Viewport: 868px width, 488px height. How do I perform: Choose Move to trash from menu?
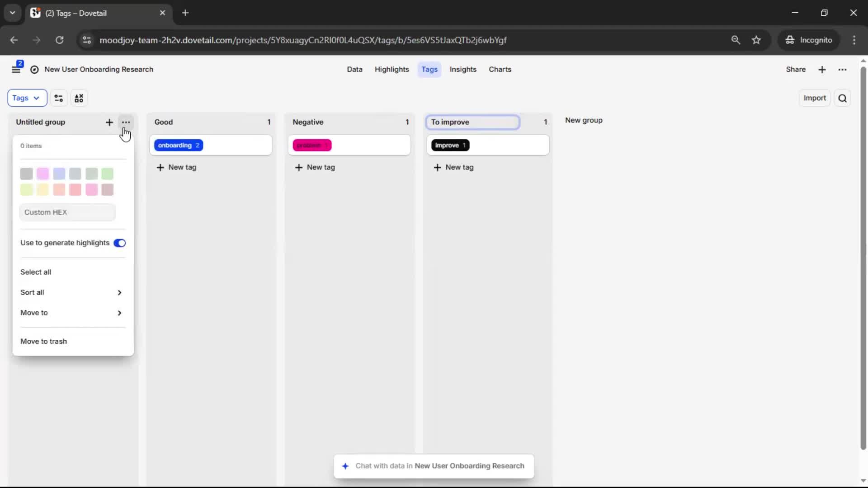click(x=43, y=341)
